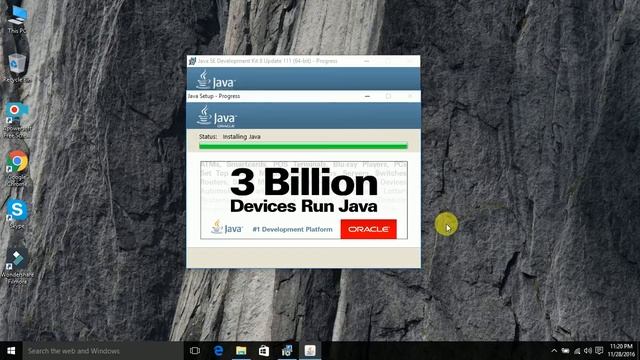Launch the Google Chrome desktop shortcut
This screenshot has width=640, height=360.
pyautogui.click(x=17, y=169)
